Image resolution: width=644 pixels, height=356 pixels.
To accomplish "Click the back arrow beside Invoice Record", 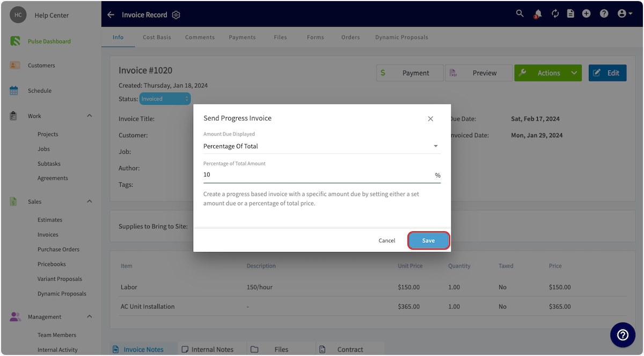I will click(111, 14).
